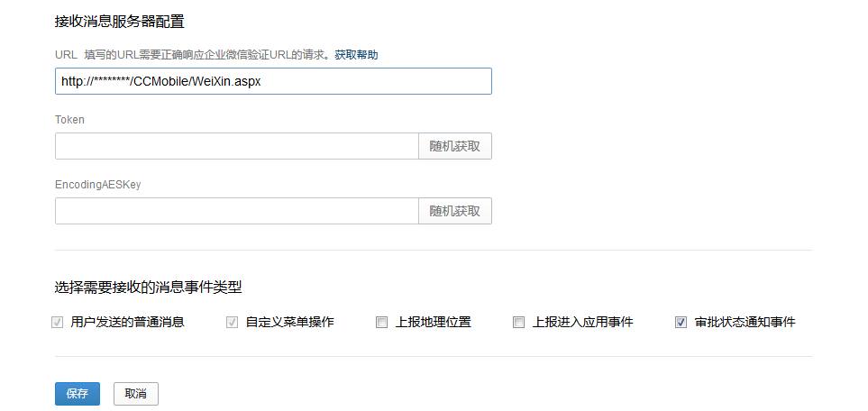This screenshot has height=411, width=868.
Task: Click the EncodingAESKey input field
Action: (237, 211)
